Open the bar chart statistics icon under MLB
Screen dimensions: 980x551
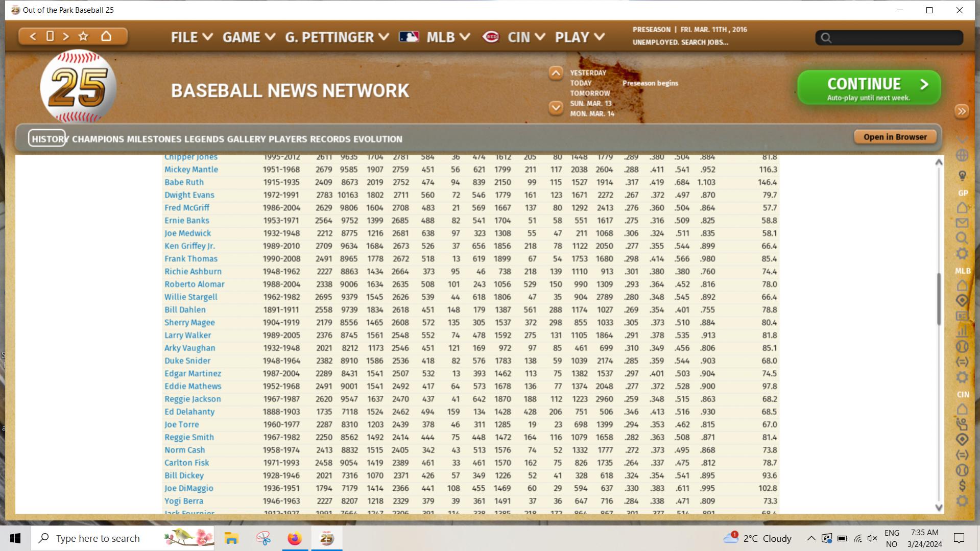[x=962, y=331]
